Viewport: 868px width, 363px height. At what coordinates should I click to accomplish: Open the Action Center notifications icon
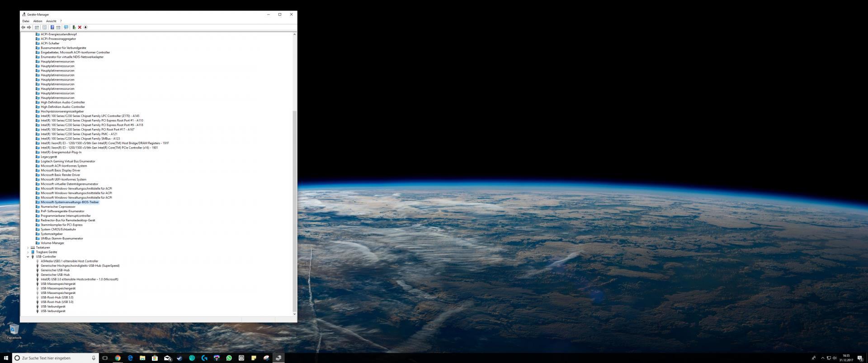click(860, 358)
